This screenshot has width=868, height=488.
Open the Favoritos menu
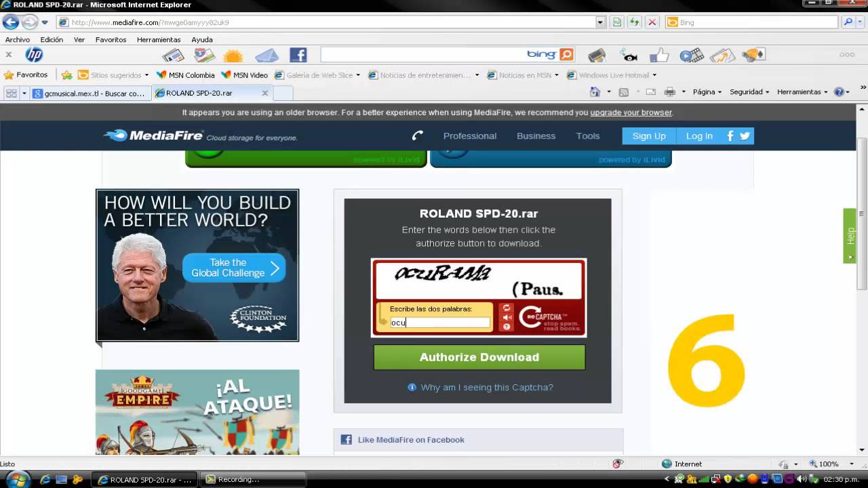(111, 40)
